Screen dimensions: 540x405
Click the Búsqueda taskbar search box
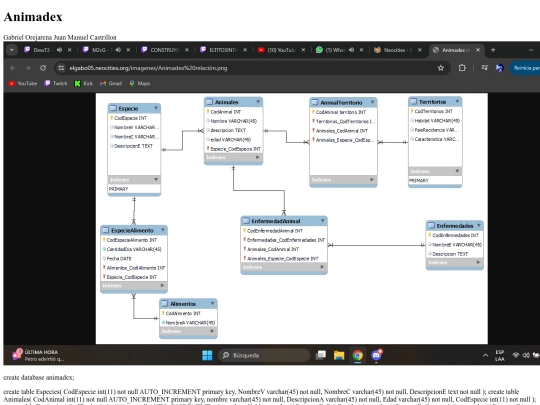pyautogui.click(x=264, y=355)
